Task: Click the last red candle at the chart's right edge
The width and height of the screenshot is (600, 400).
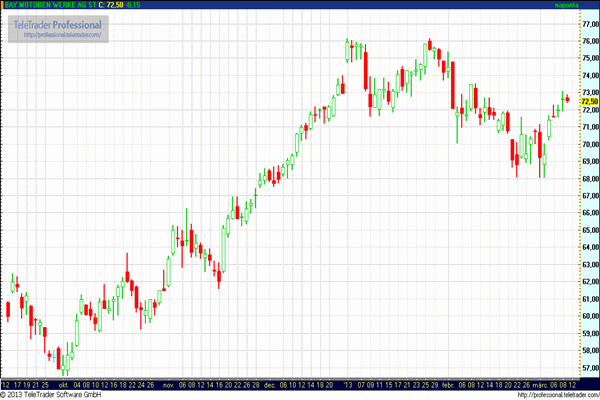Action: coord(567,99)
